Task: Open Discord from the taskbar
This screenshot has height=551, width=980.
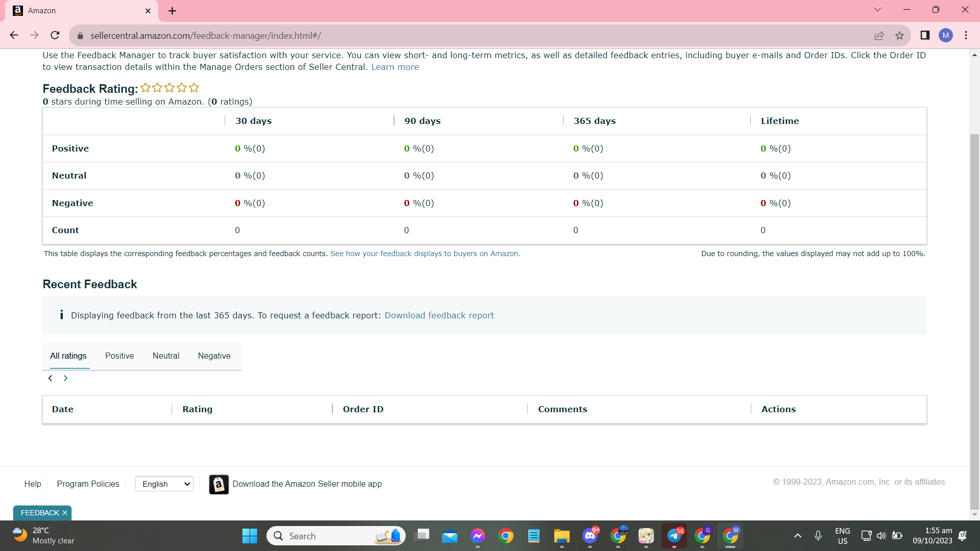Action: [591, 536]
